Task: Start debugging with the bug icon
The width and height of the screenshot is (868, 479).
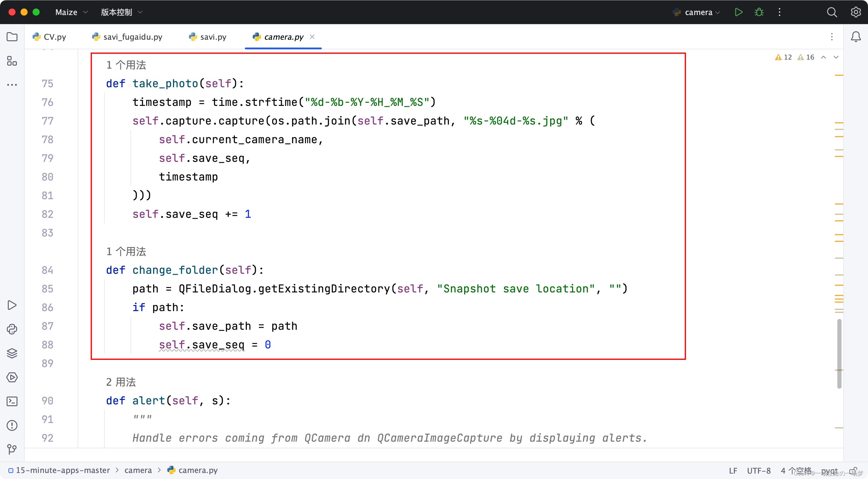Action: [759, 12]
